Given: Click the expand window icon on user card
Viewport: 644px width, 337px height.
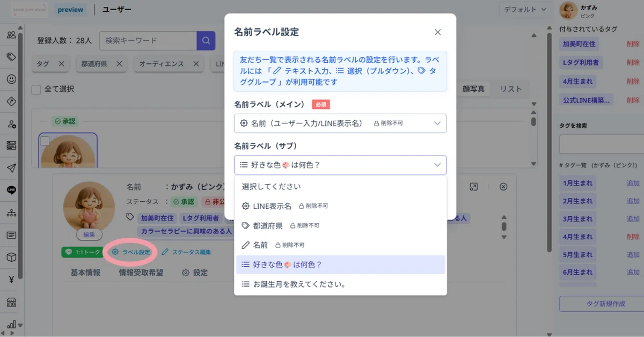Looking at the screenshot, I should (x=473, y=187).
